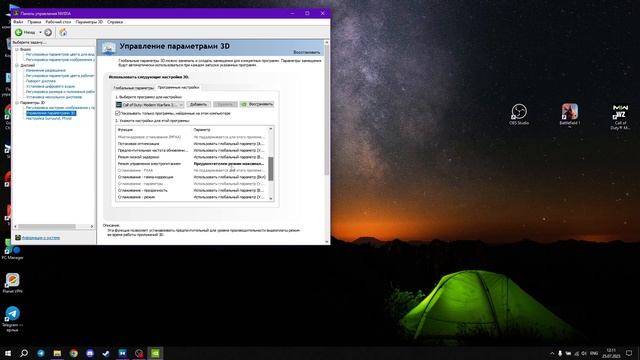Click the ENG language indicator
Screen dimensions: 640x360
tap(594, 353)
